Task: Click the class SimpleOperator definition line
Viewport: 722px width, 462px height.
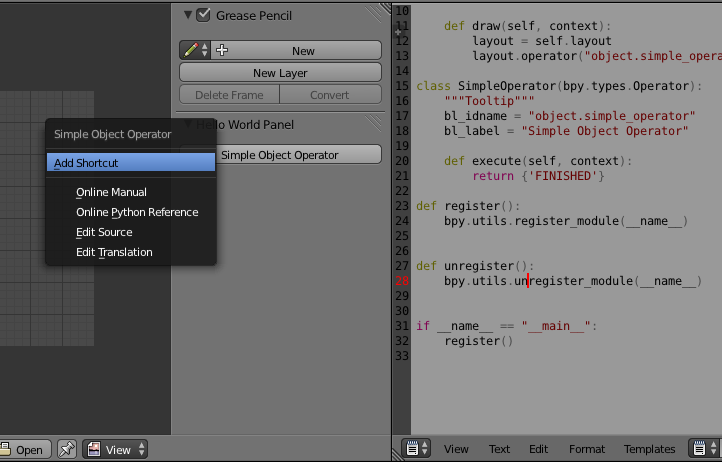Action: [559, 86]
